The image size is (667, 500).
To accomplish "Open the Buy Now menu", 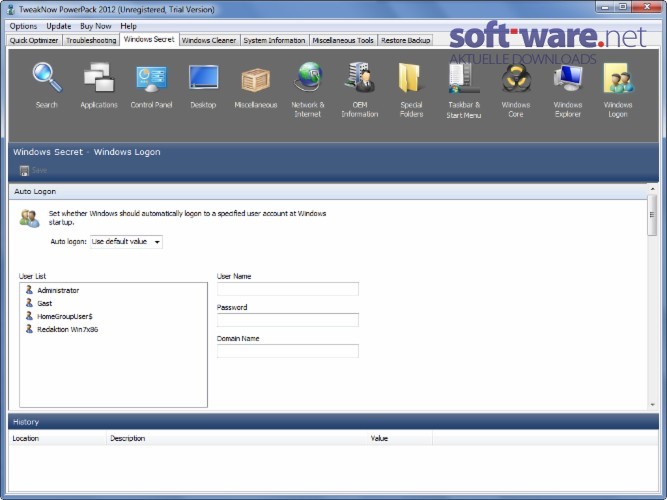I will [x=96, y=26].
